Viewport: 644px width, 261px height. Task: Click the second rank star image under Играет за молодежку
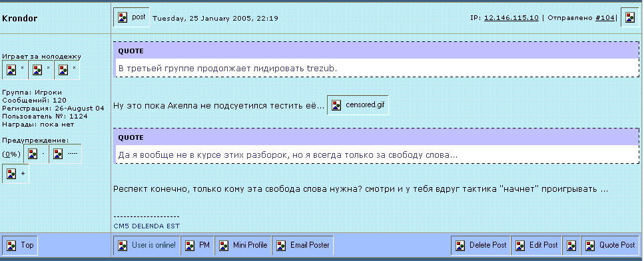pos(41,70)
